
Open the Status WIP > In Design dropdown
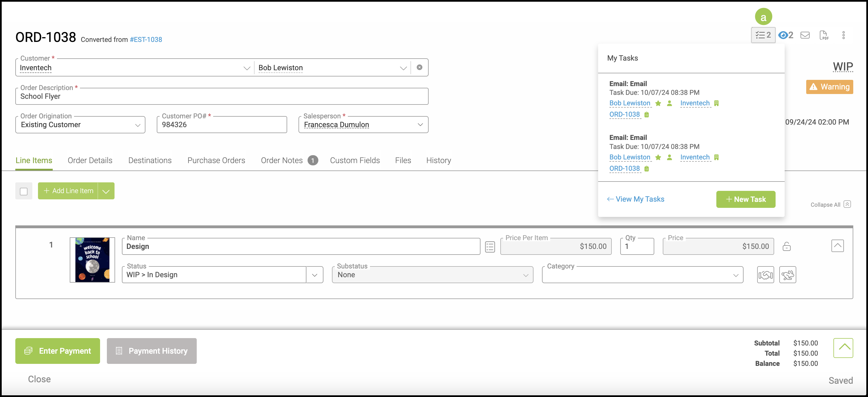(x=314, y=275)
